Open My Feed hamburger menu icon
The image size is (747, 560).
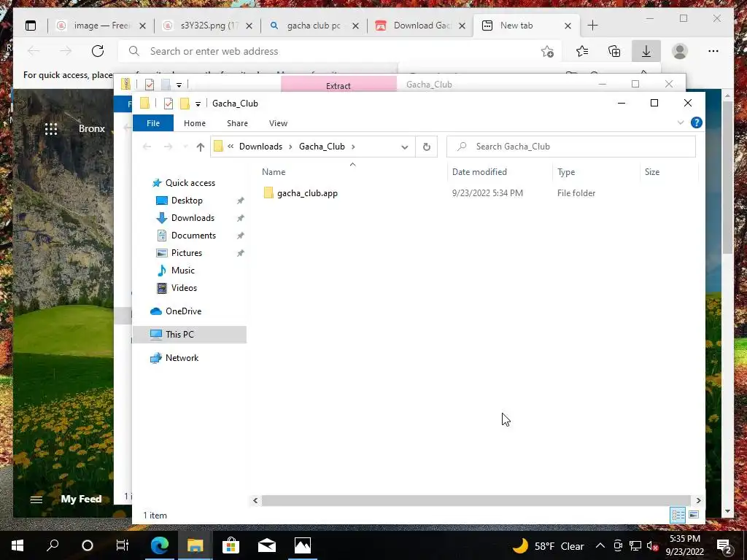click(36, 499)
